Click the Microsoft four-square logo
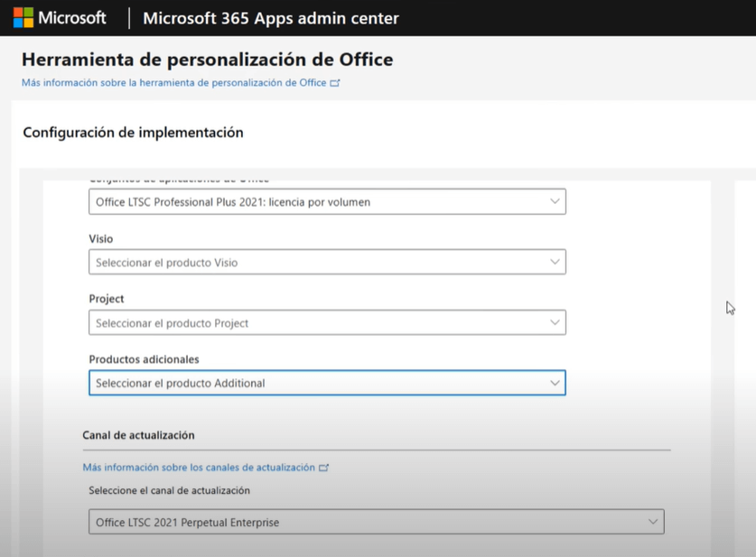 click(23, 18)
